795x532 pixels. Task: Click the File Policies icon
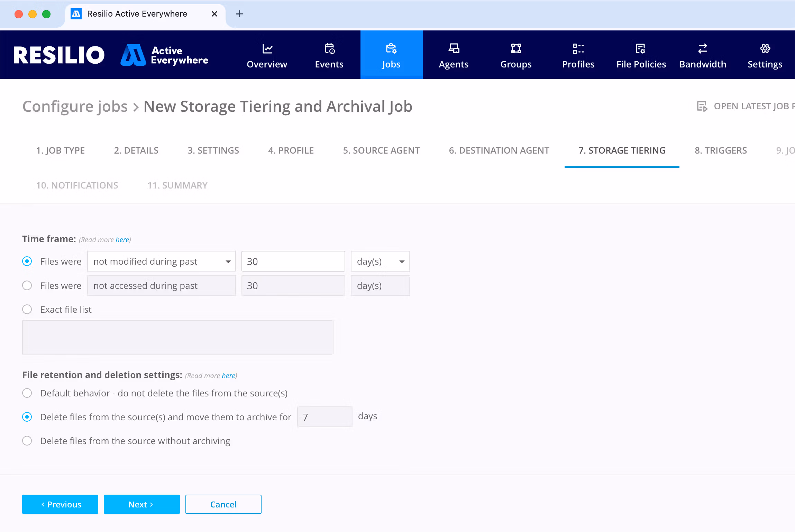pyautogui.click(x=640, y=49)
